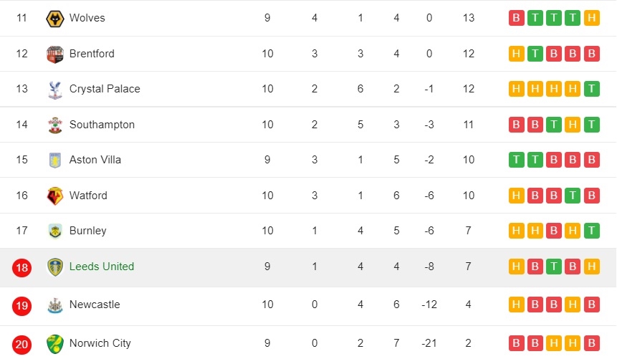
Task: Click the Watford club crest
Action: [x=55, y=196]
